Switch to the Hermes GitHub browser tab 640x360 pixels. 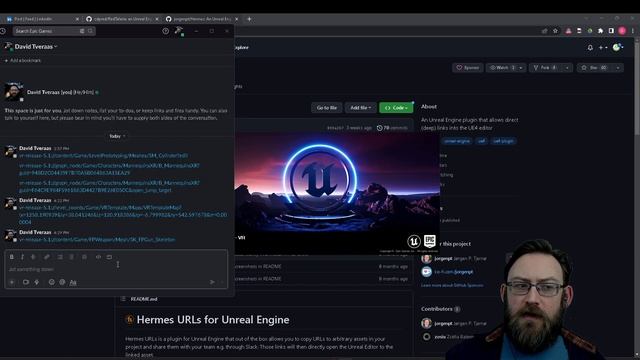[x=202, y=19]
